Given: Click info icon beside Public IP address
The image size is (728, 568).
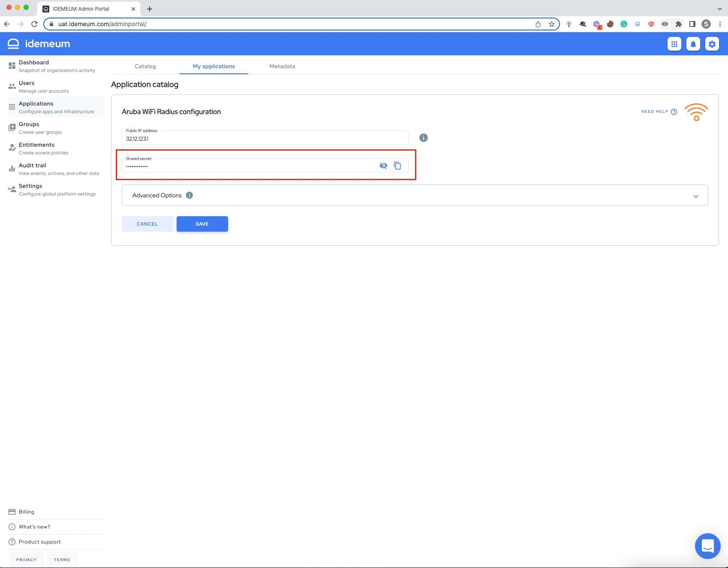Looking at the screenshot, I should (x=424, y=138).
